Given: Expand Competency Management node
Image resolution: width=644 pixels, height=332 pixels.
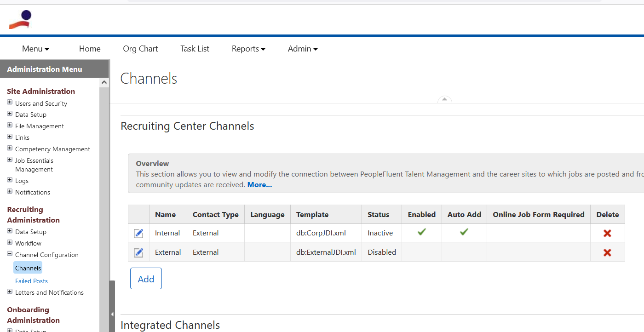Looking at the screenshot, I should pos(10,148).
